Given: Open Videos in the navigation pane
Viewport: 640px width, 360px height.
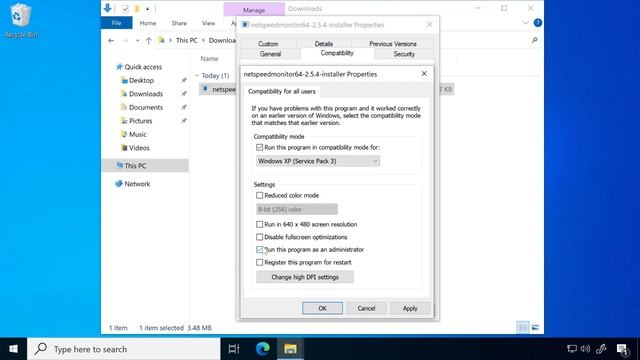Looking at the screenshot, I should coord(139,148).
